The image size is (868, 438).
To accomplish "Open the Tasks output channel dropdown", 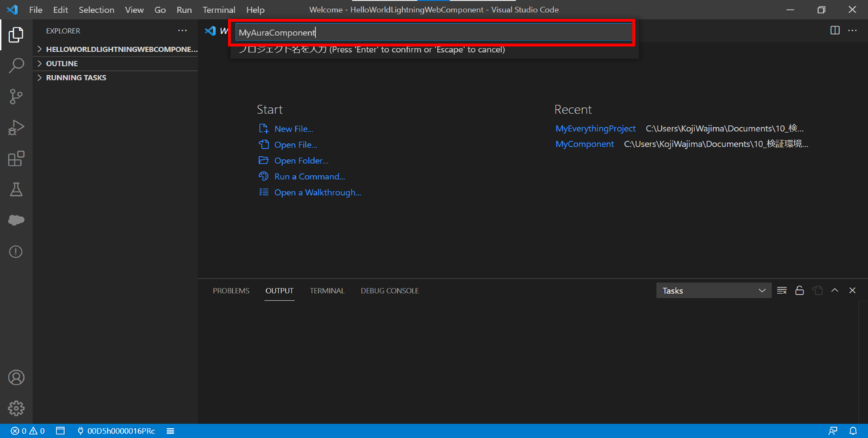I will point(713,291).
